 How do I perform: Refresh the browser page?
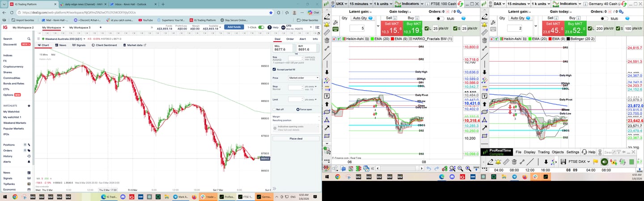(x=12, y=13)
